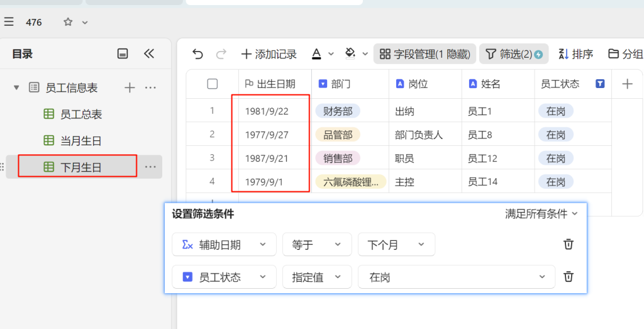
Task: Click the 财务部 department tag
Action: [338, 111]
